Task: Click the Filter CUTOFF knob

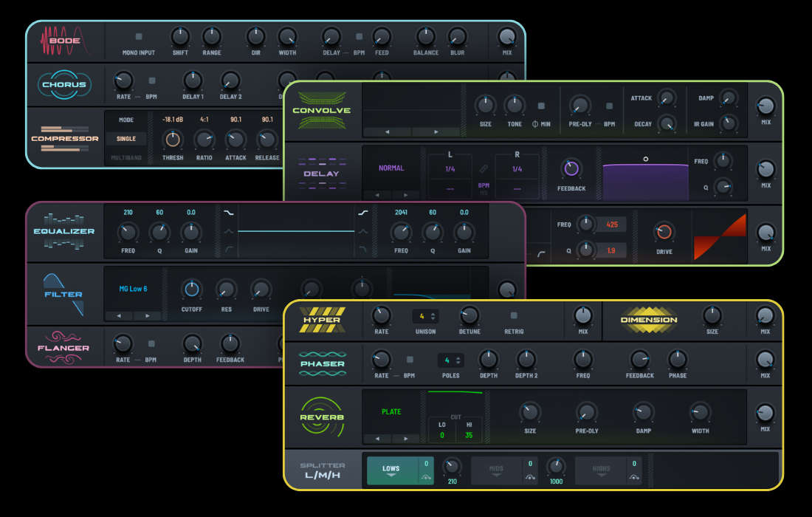Action: [x=192, y=289]
